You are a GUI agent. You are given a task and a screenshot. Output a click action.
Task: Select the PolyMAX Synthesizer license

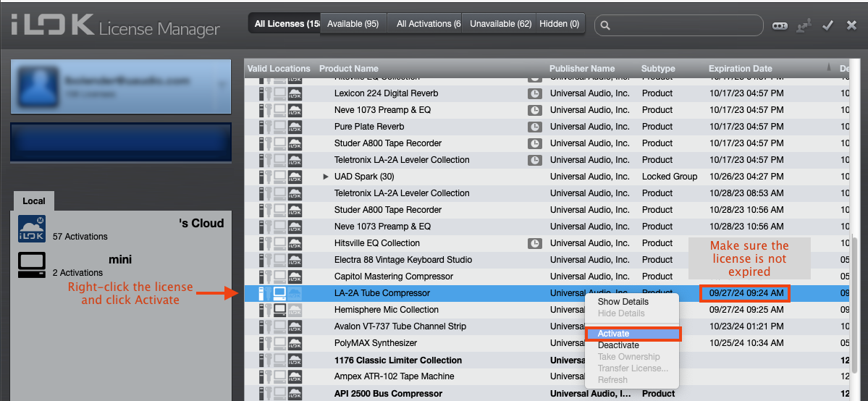click(x=375, y=343)
